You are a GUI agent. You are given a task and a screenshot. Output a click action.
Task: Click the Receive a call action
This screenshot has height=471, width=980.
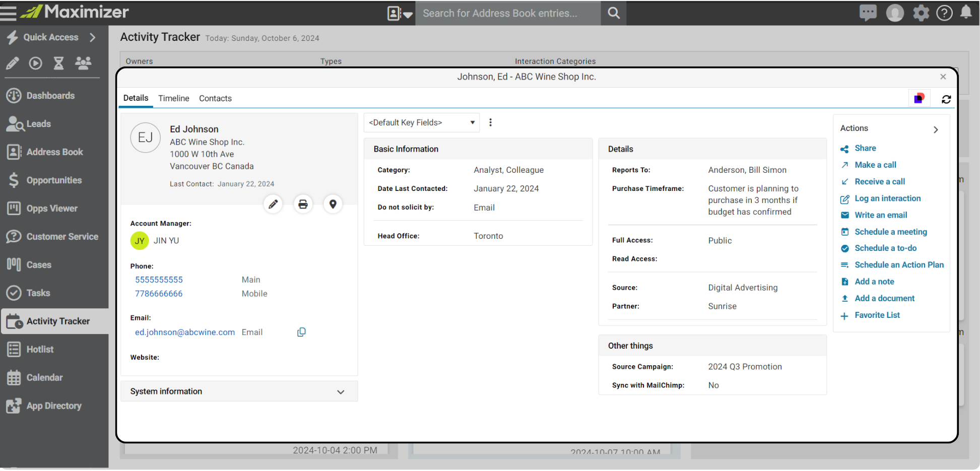[x=880, y=181]
